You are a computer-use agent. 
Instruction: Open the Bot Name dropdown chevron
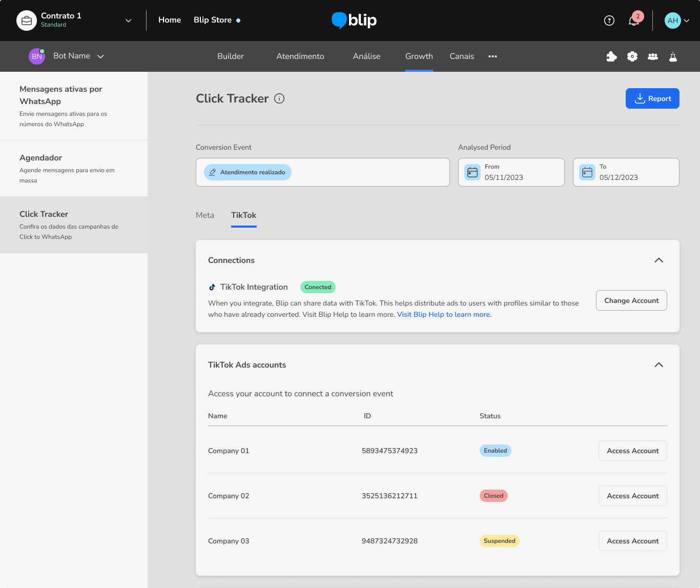click(100, 56)
